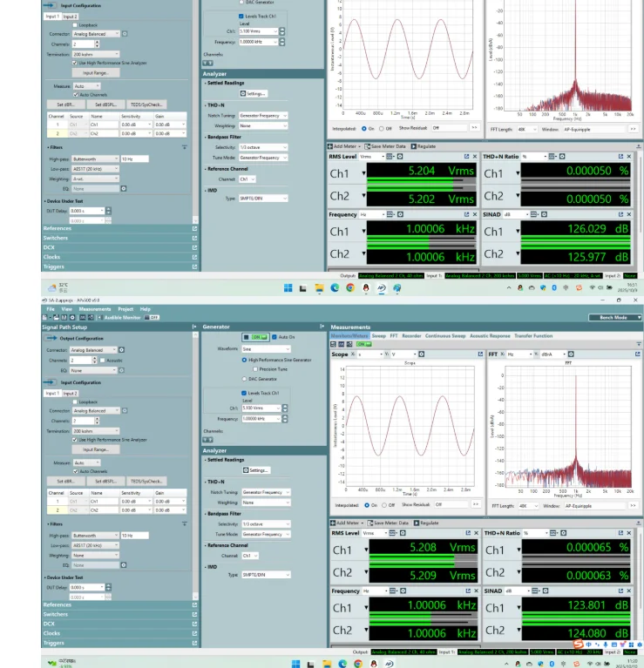
Task: Open Frequency meter settings in lower window
Action: point(403,590)
